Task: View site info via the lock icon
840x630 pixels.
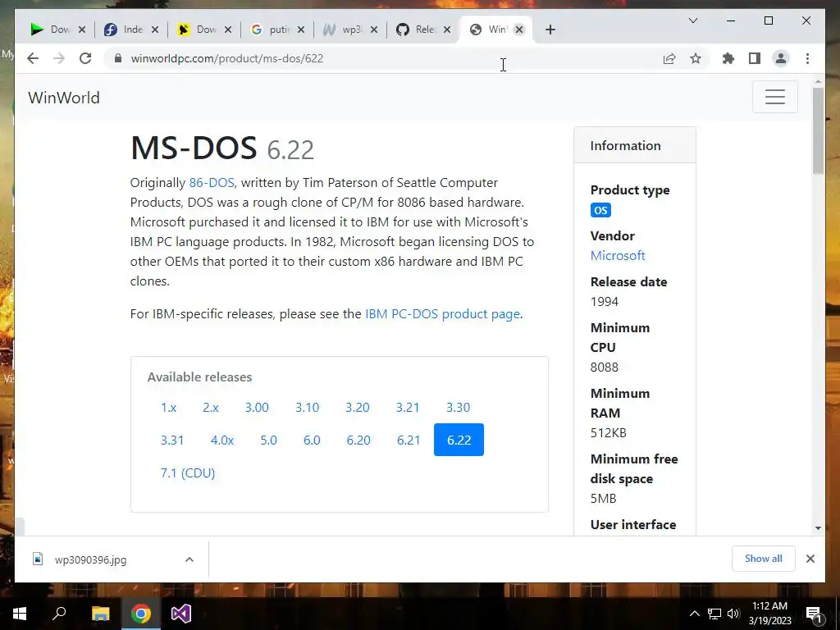Action: (x=118, y=58)
